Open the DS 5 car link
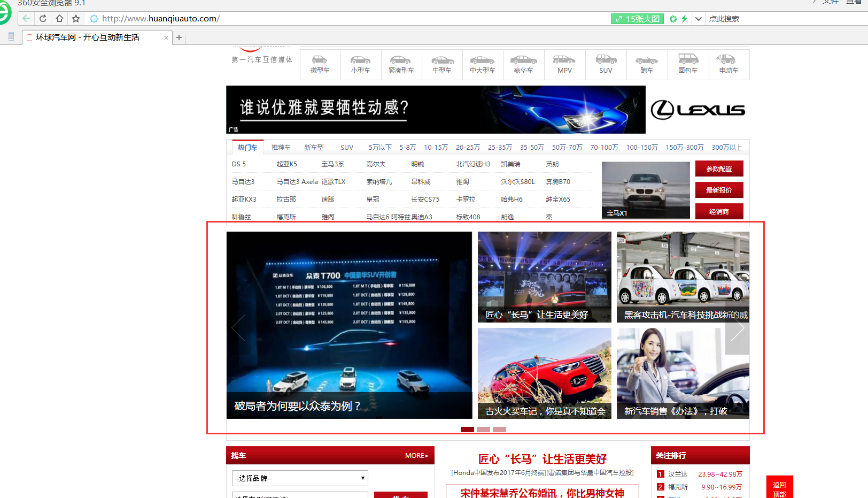This screenshot has height=498, width=868. (x=239, y=164)
